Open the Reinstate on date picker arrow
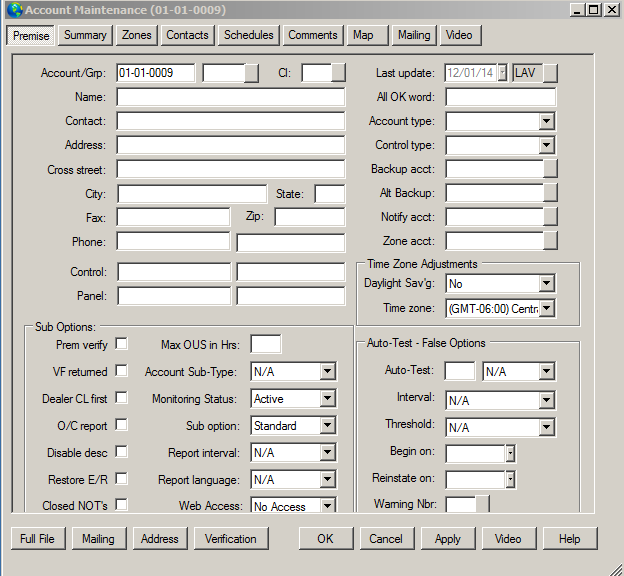This screenshot has width=624, height=576. tap(510, 480)
